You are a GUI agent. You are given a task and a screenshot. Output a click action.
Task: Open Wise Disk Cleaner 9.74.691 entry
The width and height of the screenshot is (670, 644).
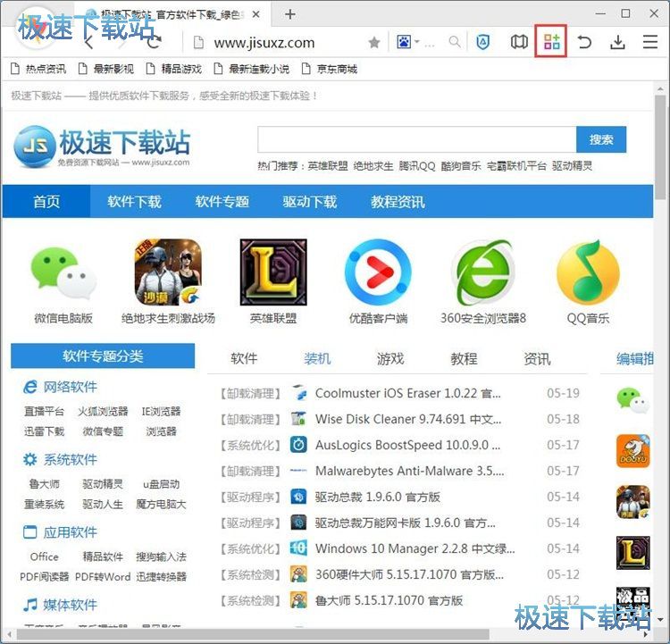point(408,419)
